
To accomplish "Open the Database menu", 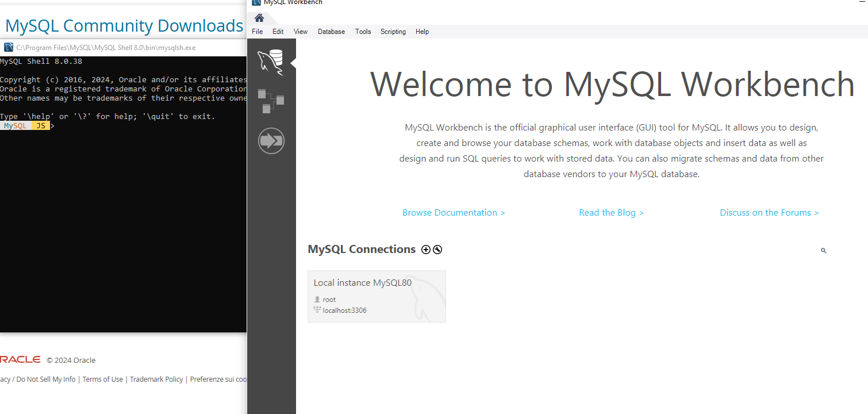I will pos(331,32).
